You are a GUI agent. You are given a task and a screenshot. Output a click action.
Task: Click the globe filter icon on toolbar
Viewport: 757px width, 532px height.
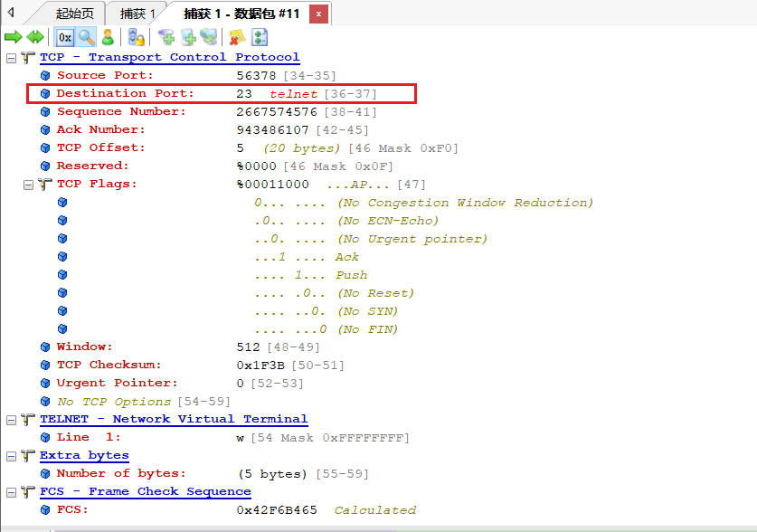(x=210, y=37)
